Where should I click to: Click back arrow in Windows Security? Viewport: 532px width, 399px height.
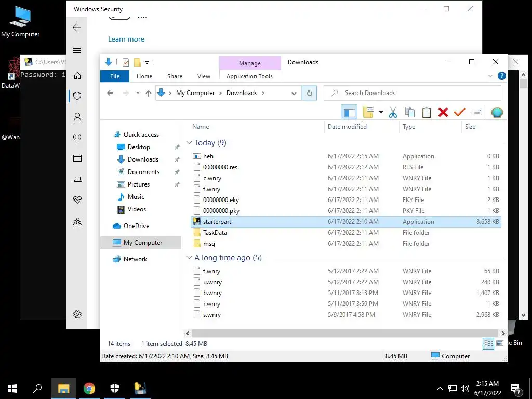(77, 28)
